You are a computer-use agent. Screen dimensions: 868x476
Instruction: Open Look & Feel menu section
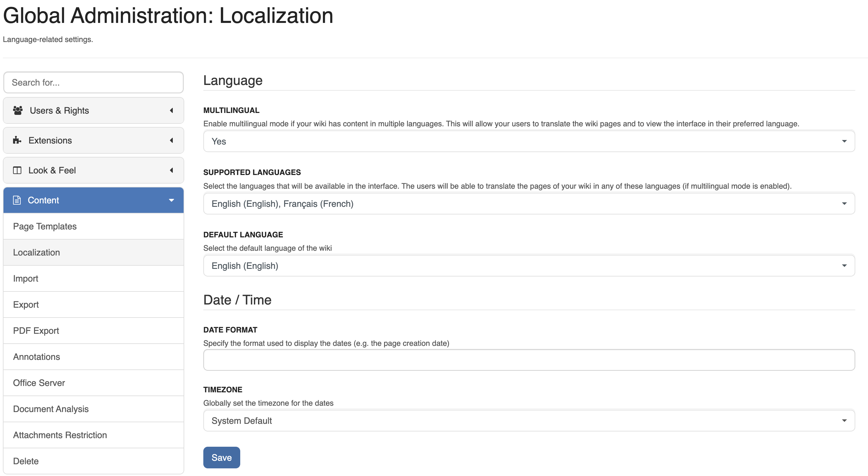(93, 170)
